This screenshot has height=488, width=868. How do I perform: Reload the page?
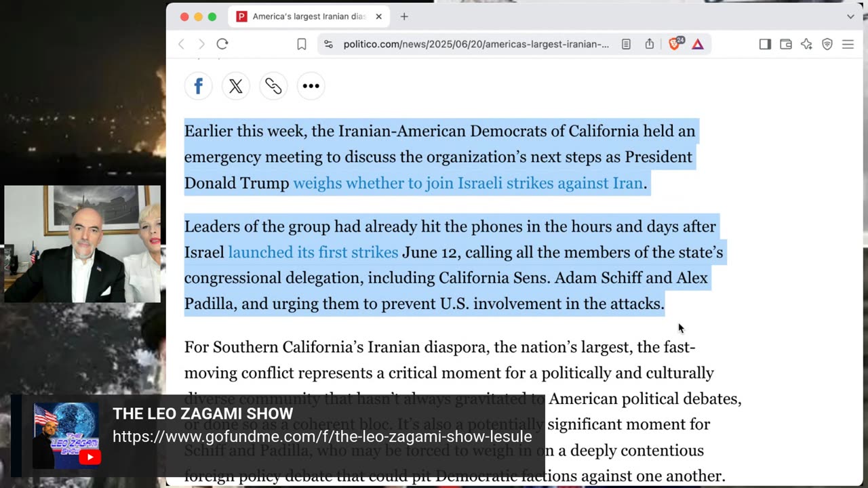pos(222,44)
